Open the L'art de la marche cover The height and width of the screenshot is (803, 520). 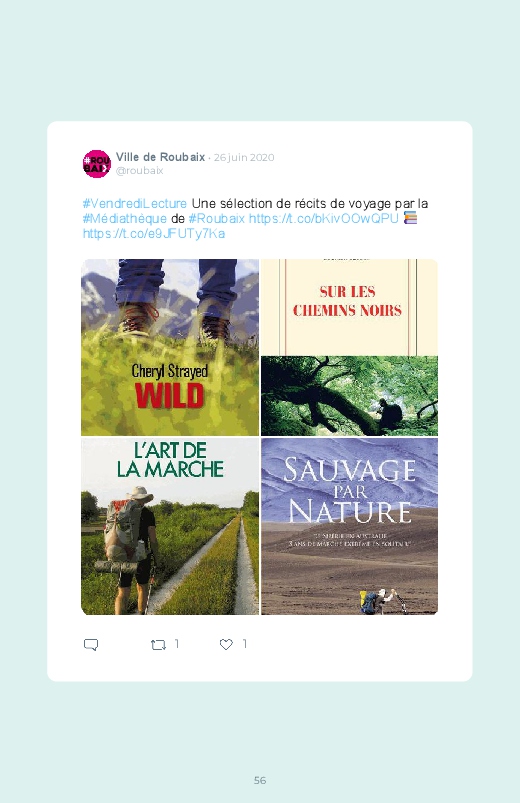coord(170,526)
